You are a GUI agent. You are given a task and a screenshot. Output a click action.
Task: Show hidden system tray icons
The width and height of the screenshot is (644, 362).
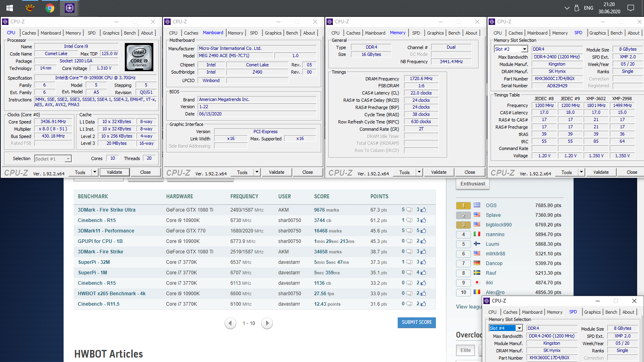tap(567, 8)
